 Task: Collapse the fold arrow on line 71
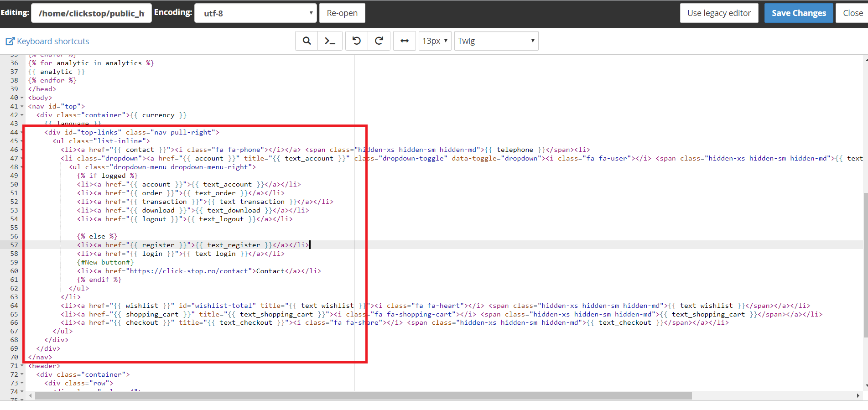pos(22,366)
